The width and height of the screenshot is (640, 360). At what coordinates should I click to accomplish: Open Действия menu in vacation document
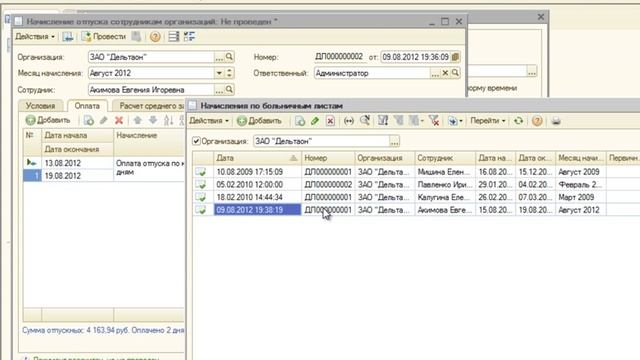35,37
